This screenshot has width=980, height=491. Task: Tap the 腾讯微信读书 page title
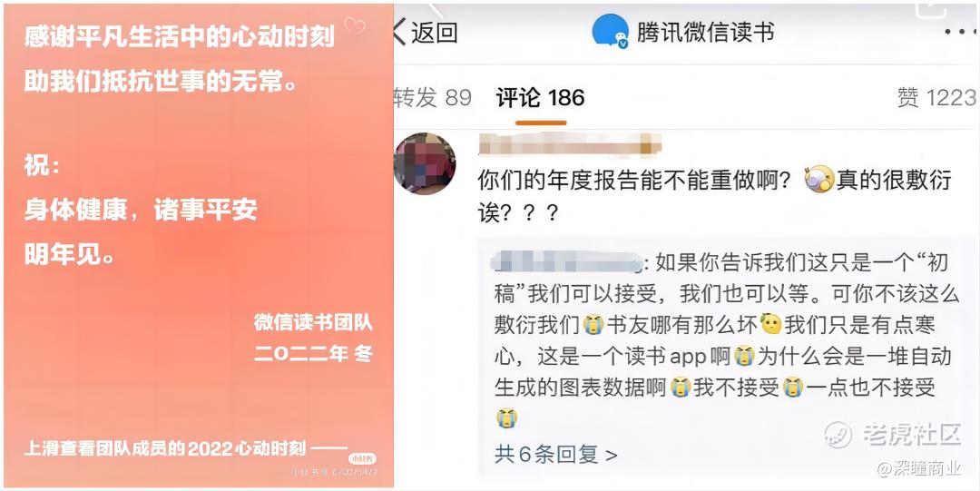705,31
